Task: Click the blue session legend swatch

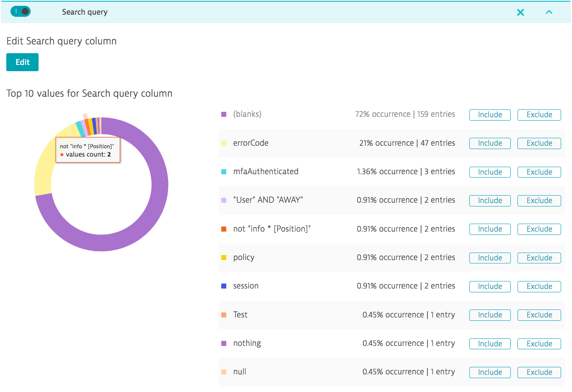Action: tap(224, 286)
